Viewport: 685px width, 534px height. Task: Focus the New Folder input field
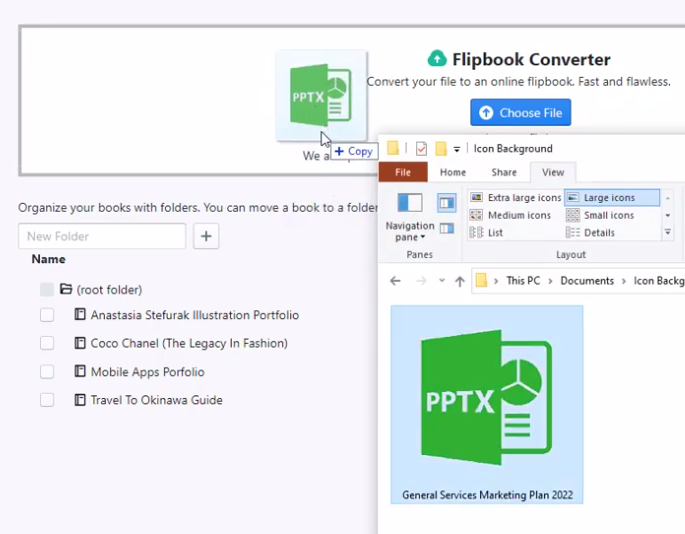[x=102, y=236]
